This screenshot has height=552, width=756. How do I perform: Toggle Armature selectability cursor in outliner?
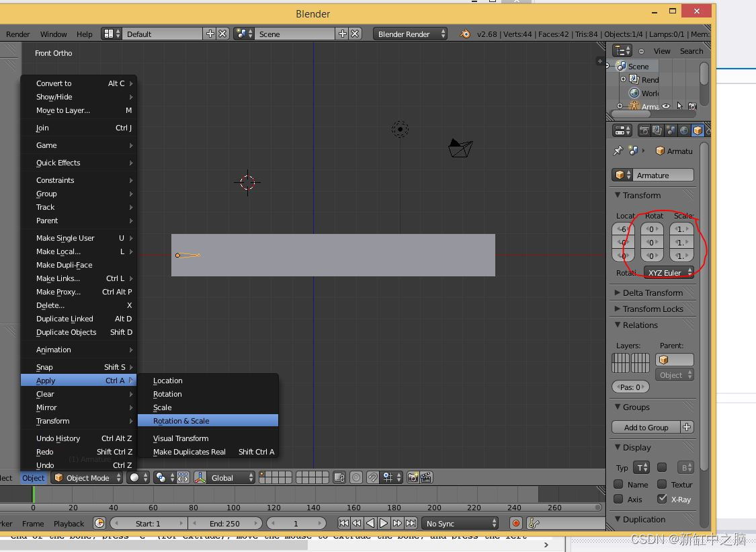[x=679, y=106]
